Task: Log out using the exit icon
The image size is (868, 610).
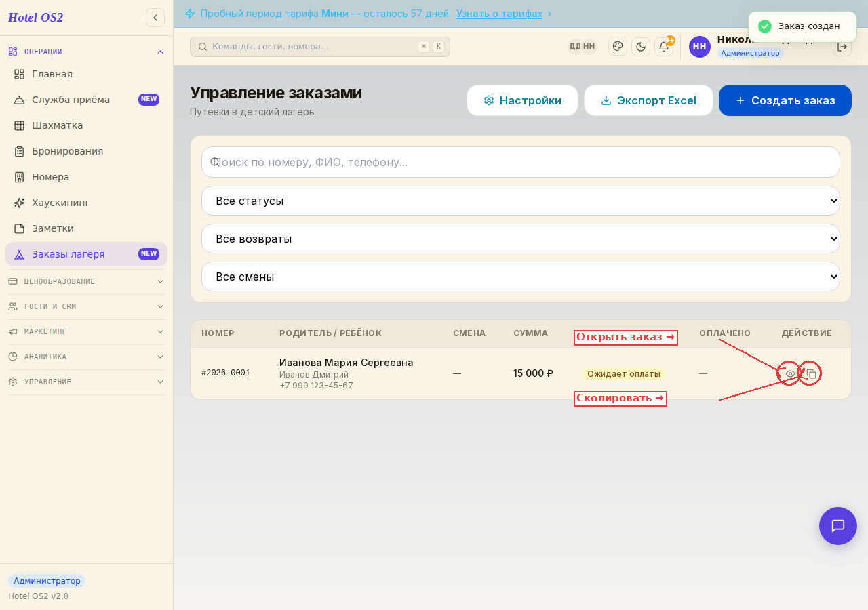Action: click(842, 47)
